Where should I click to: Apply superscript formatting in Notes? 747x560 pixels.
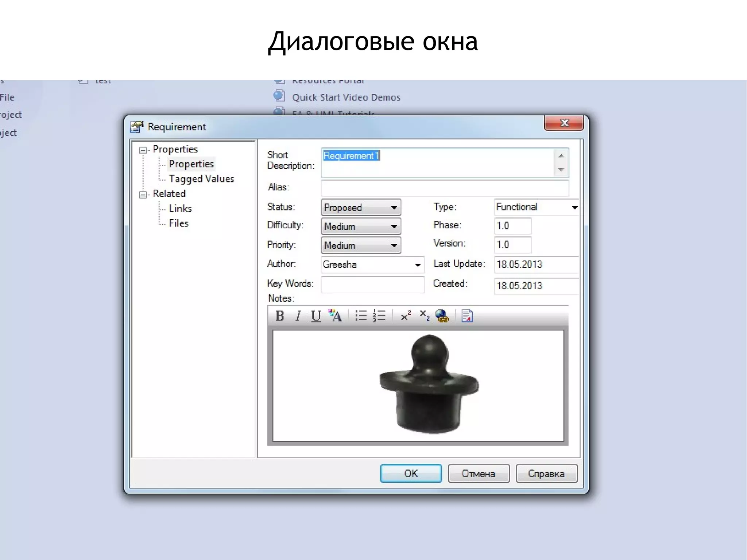(406, 315)
